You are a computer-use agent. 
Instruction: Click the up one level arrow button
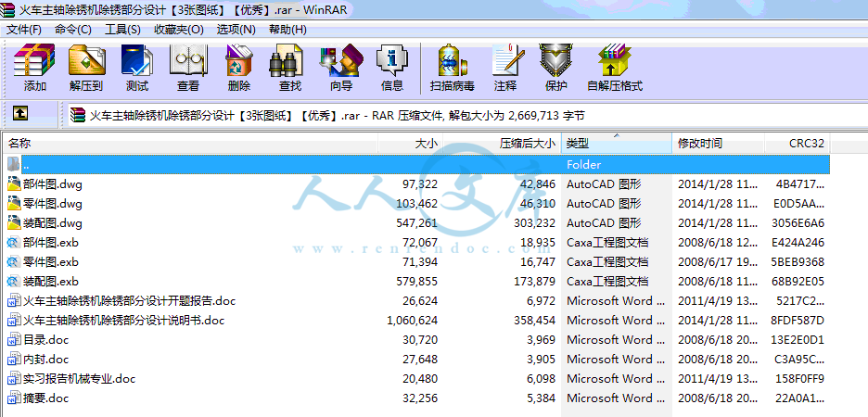pos(19,113)
